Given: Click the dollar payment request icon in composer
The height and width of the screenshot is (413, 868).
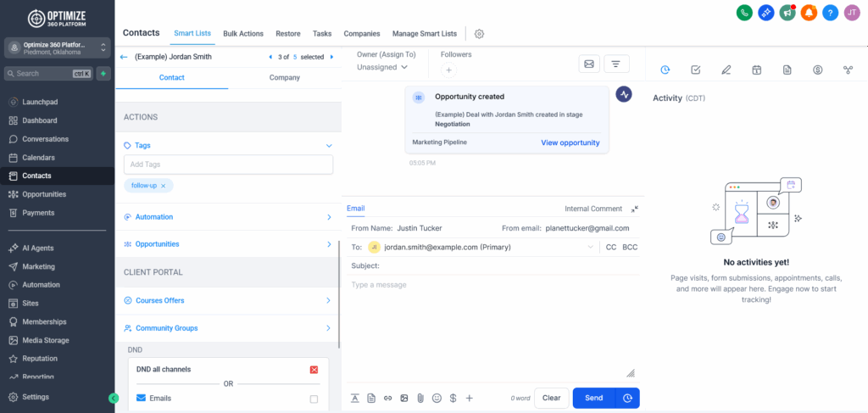Looking at the screenshot, I should point(453,398).
